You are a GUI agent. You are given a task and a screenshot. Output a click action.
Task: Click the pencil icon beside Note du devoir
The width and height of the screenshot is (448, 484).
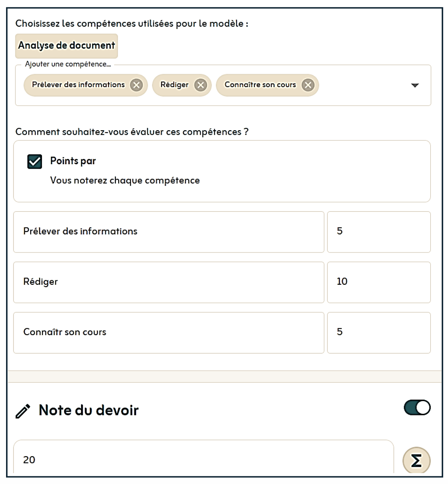[x=23, y=411]
